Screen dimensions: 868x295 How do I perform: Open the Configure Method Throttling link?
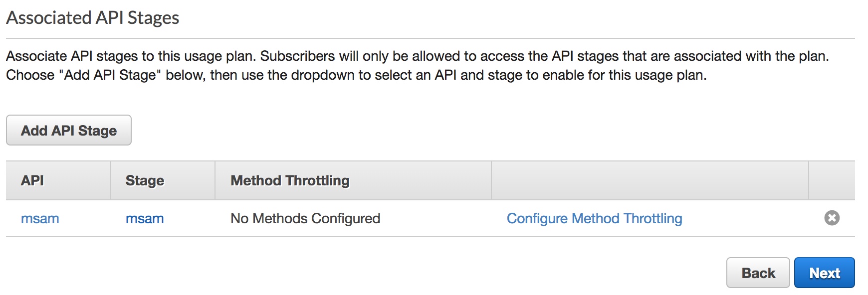click(x=594, y=218)
